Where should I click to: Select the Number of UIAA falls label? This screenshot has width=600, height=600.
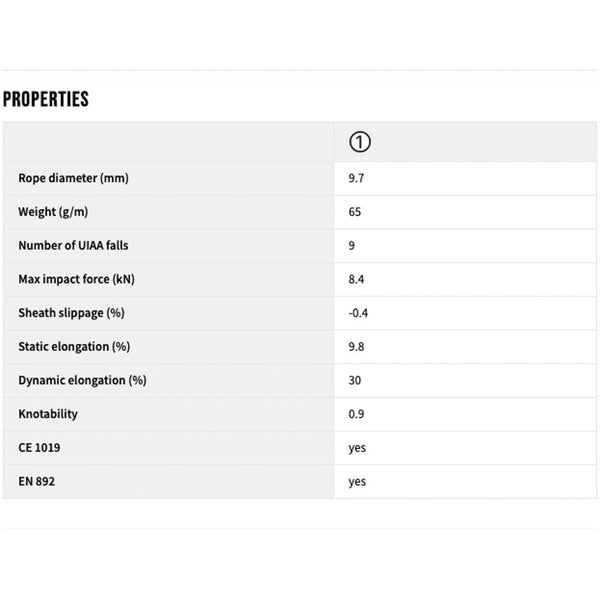click(x=74, y=245)
